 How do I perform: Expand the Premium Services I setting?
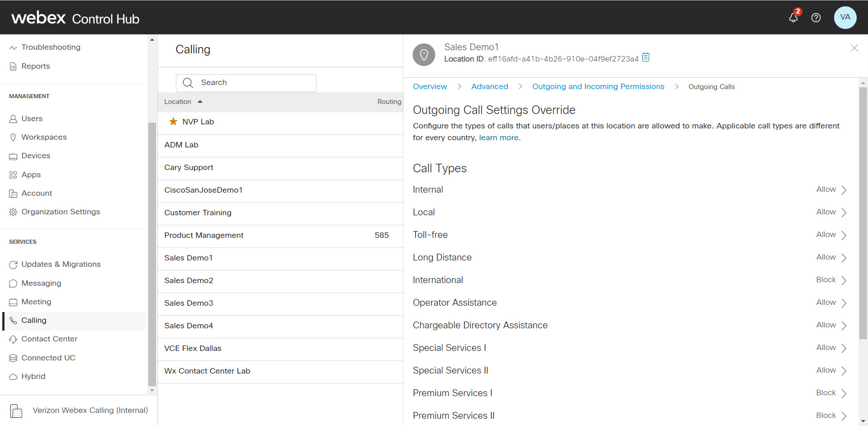[844, 393]
